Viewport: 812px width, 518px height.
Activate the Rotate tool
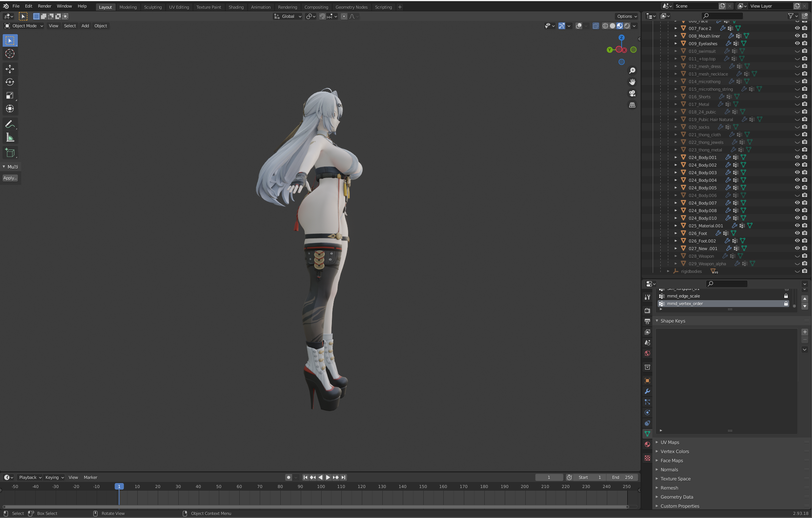10,82
